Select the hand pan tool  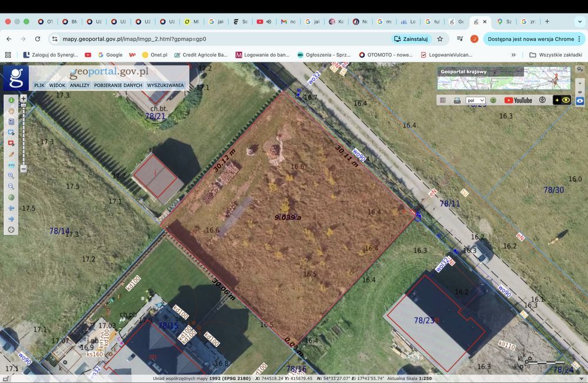11,111
